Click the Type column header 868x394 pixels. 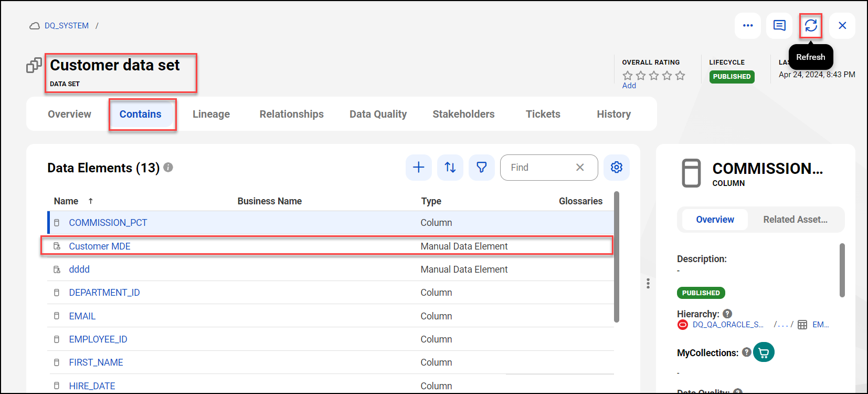431,201
